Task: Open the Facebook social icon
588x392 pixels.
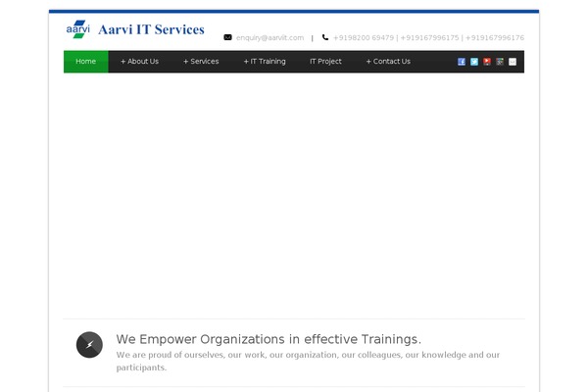Action: (x=462, y=62)
